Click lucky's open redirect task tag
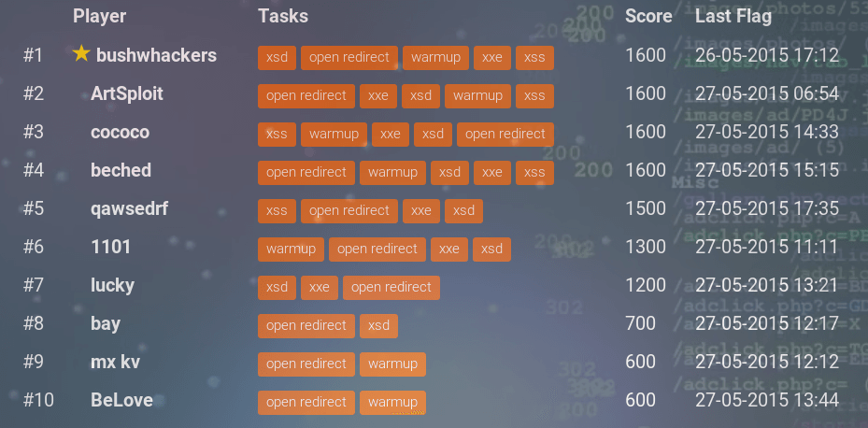This screenshot has height=428, width=868. pyautogui.click(x=391, y=287)
